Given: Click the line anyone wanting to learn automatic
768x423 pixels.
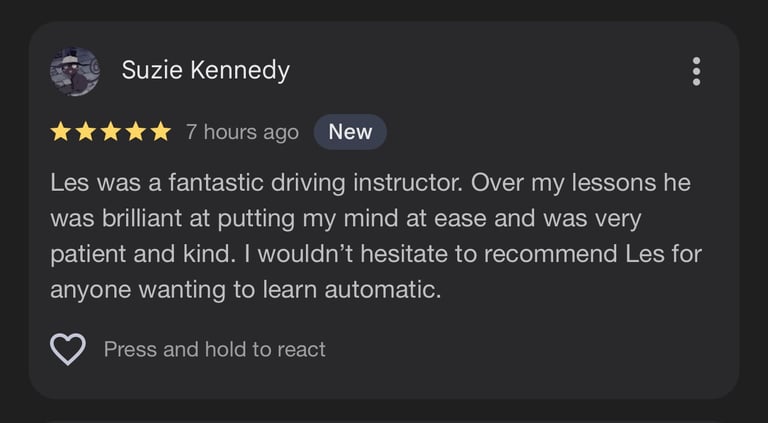Looking at the screenshot, I should pos(245,290).
